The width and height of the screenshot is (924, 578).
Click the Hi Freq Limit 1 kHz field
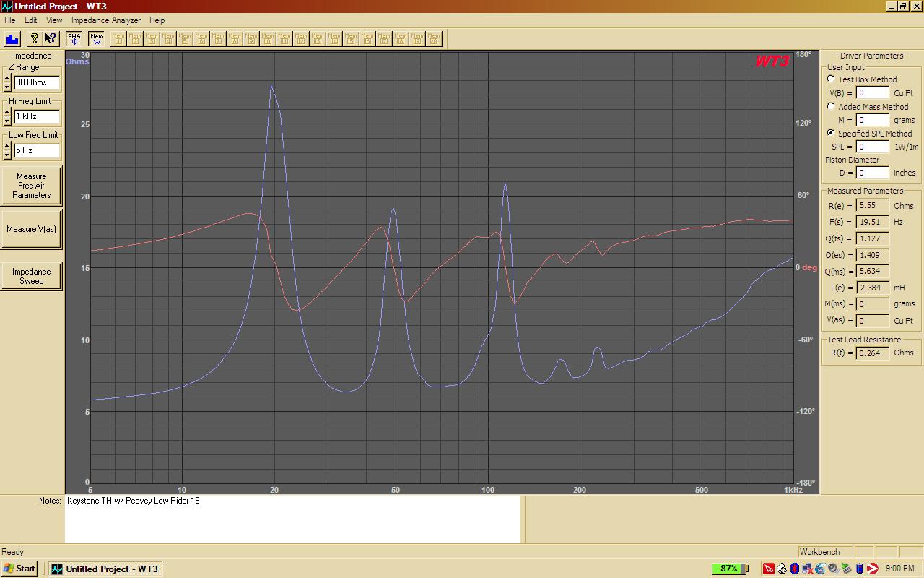click(x=36, y=116)
